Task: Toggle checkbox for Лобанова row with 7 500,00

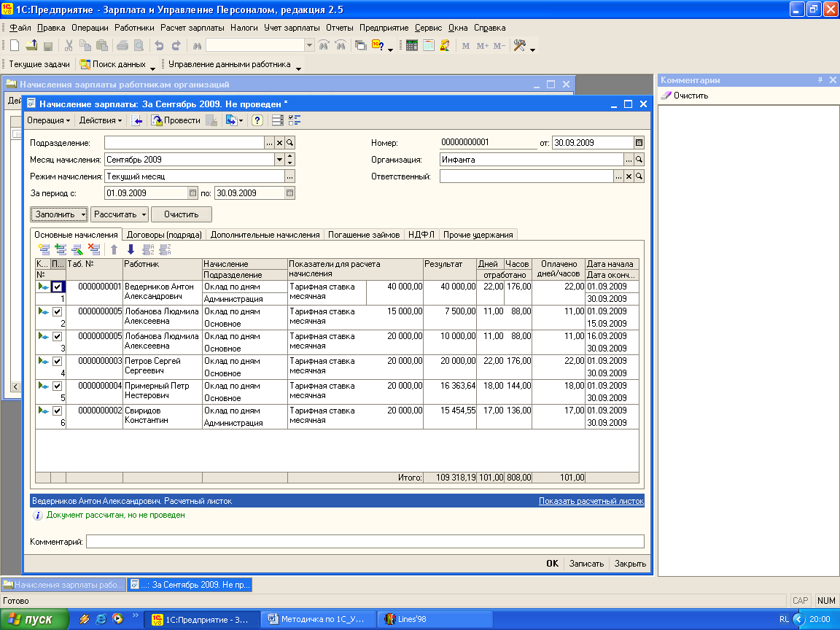Action: pyautogui.click(x=58, y=312)
